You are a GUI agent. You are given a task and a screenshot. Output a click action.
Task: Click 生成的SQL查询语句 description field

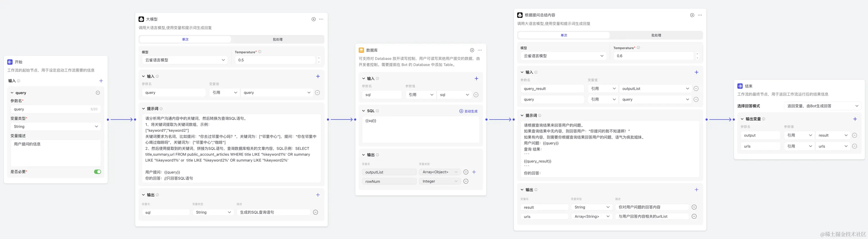[x=273, y=212]
